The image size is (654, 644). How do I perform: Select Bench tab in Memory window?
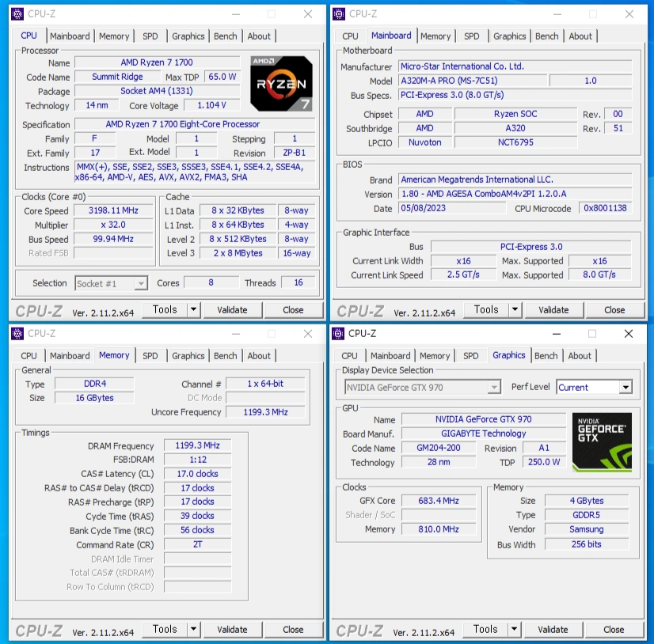coord(225,356)
